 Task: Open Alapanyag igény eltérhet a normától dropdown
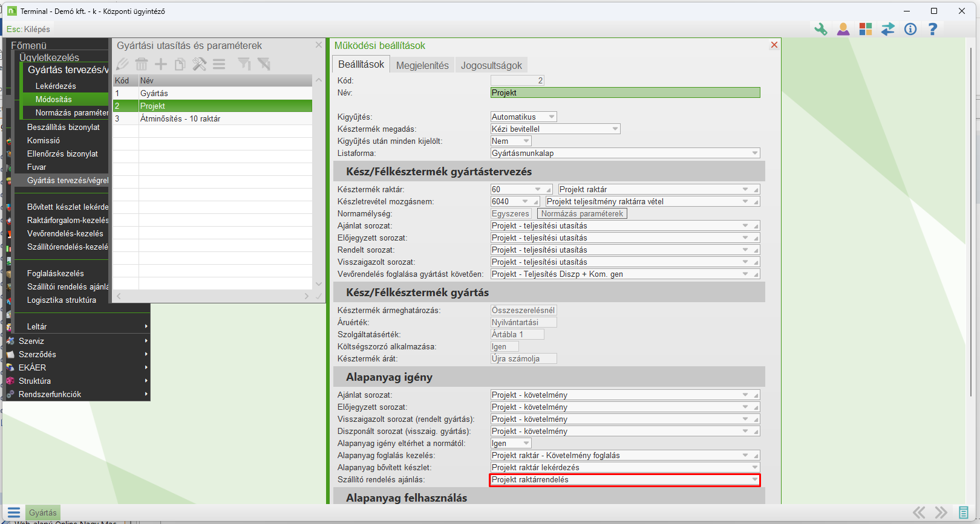point(511,443)
